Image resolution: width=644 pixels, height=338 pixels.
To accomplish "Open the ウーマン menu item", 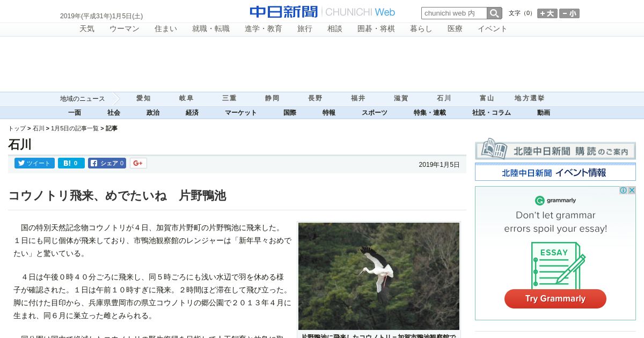I will point(125,29).
